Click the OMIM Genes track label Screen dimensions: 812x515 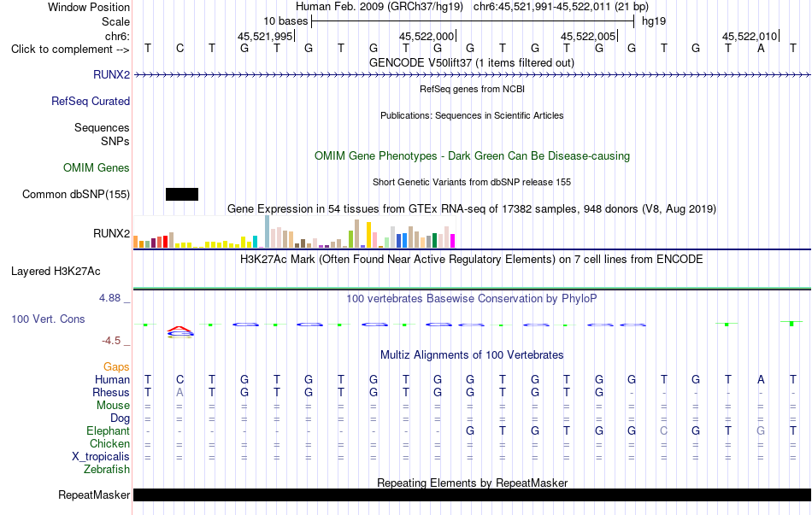[x=97, y=167]
